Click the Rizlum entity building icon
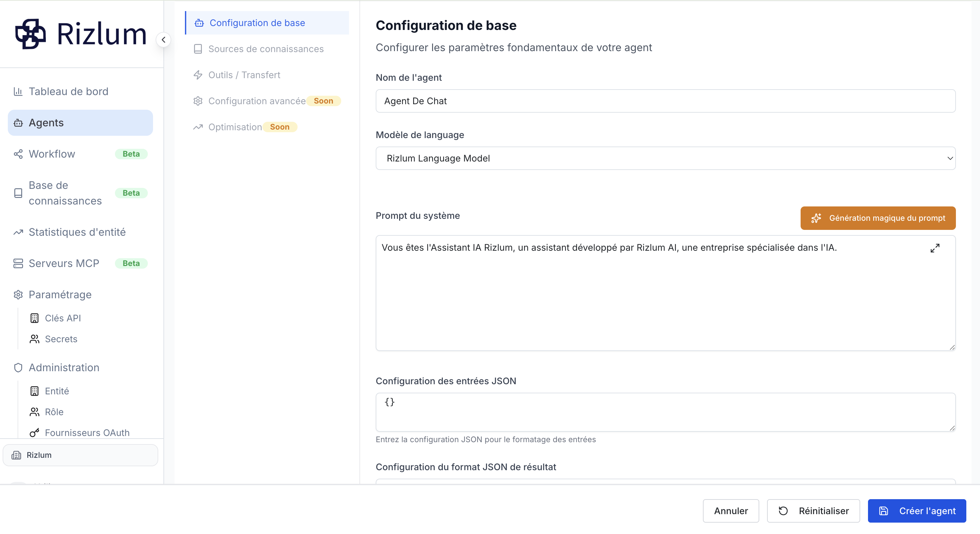The image size is (980, 534). click(x=16, y=455)
